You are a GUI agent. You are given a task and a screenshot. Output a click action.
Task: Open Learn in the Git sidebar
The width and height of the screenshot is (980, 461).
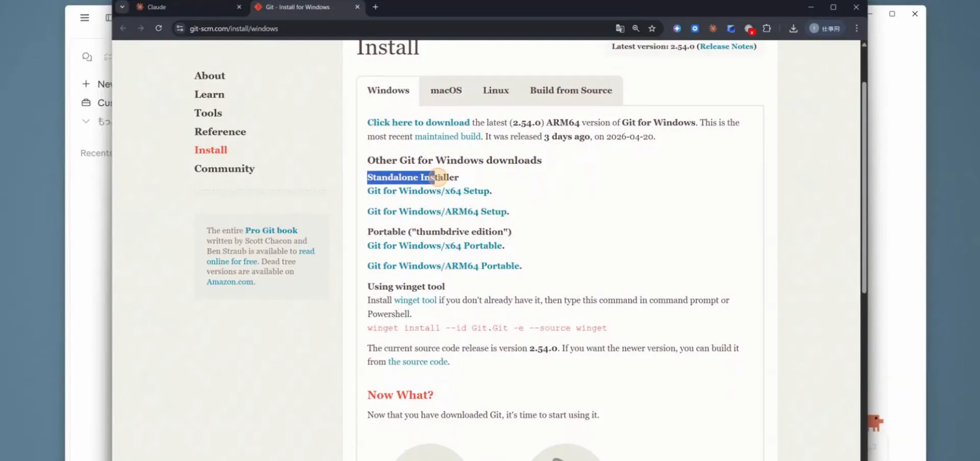pos(209,94)
